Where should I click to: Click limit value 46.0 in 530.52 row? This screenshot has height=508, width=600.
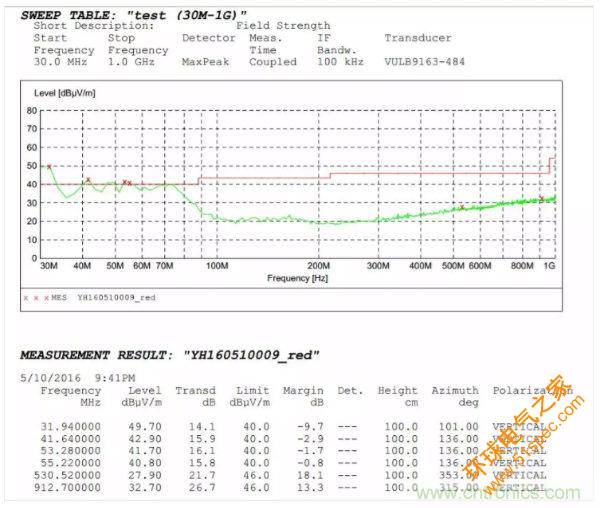tap(256, 475)
